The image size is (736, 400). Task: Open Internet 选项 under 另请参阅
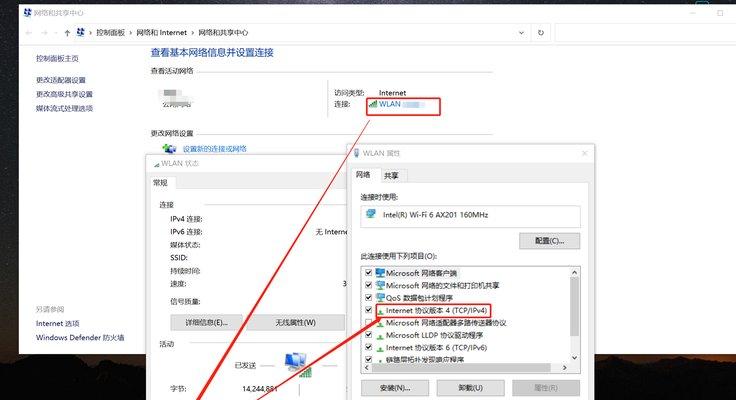click(x=58, y=323)
